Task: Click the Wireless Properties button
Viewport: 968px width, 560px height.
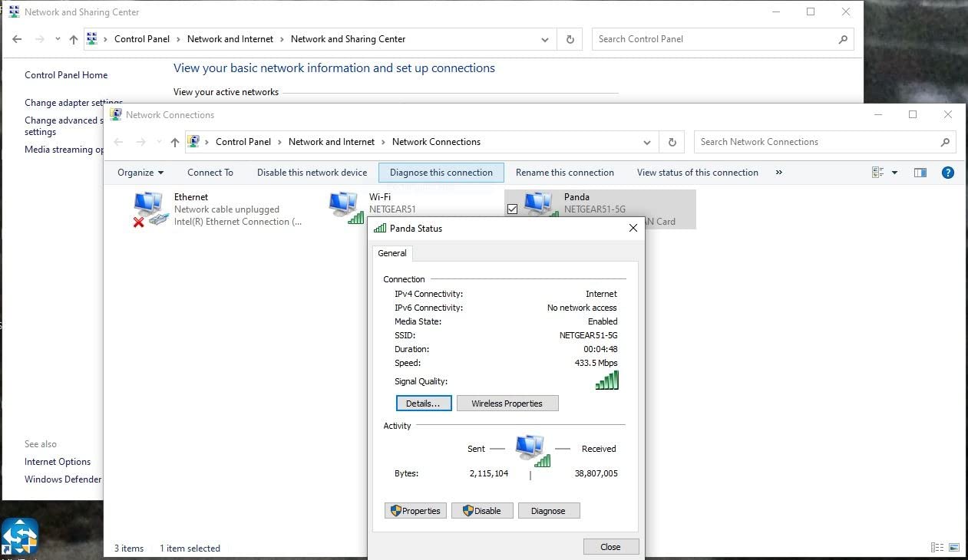Action: pyautogui.click(x=507, y=404)
